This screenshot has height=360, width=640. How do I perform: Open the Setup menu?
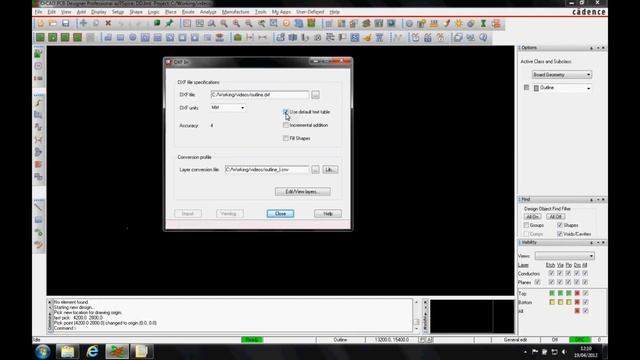coord(118,12)
